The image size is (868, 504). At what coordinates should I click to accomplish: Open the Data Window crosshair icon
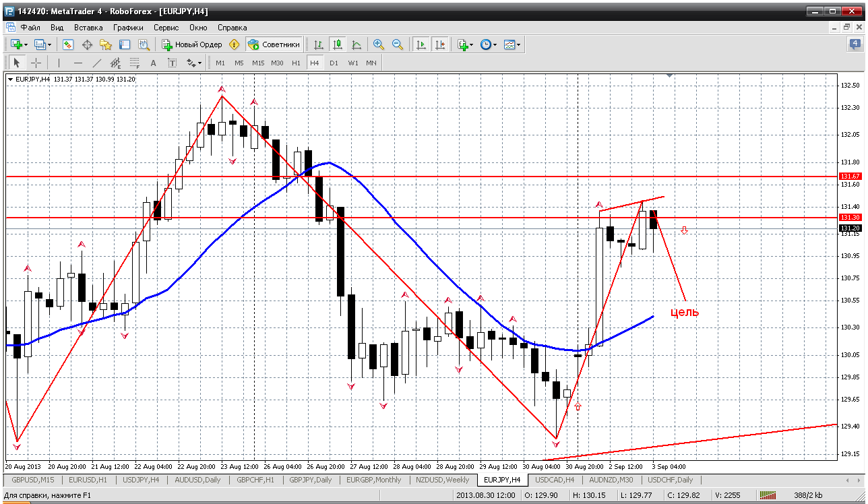[87, 44]
